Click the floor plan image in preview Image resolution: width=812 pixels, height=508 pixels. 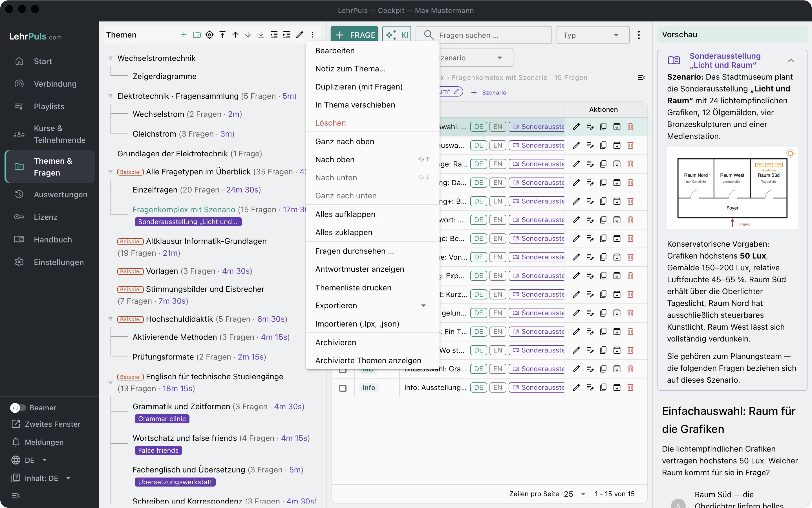(732, 188)
